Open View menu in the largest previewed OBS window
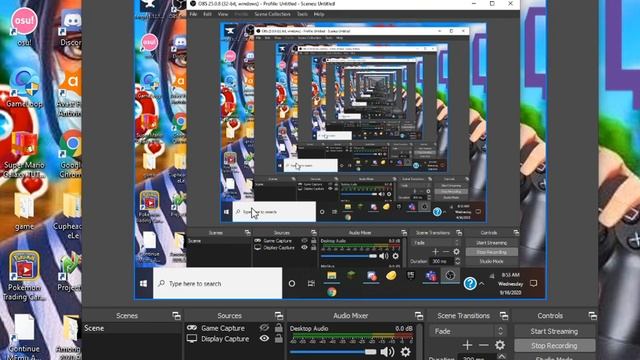The image size is (640, 360). tap(222, 14)
